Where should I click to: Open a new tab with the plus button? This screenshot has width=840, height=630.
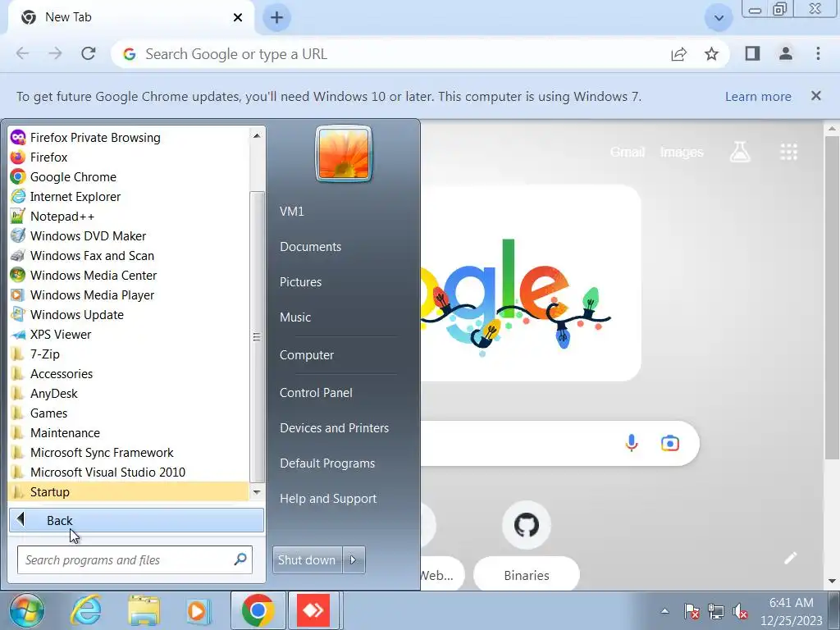[277, 18]
